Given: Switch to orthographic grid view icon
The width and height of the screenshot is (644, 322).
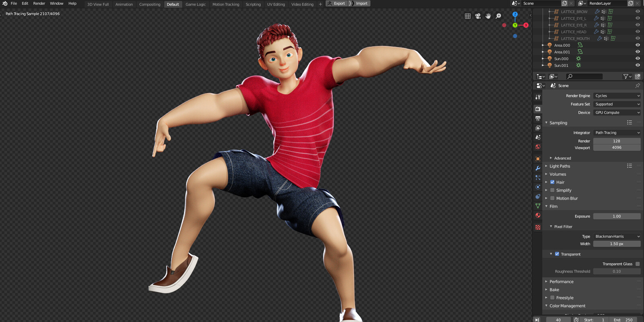Looking at the screenshot, I should point(468,16).
